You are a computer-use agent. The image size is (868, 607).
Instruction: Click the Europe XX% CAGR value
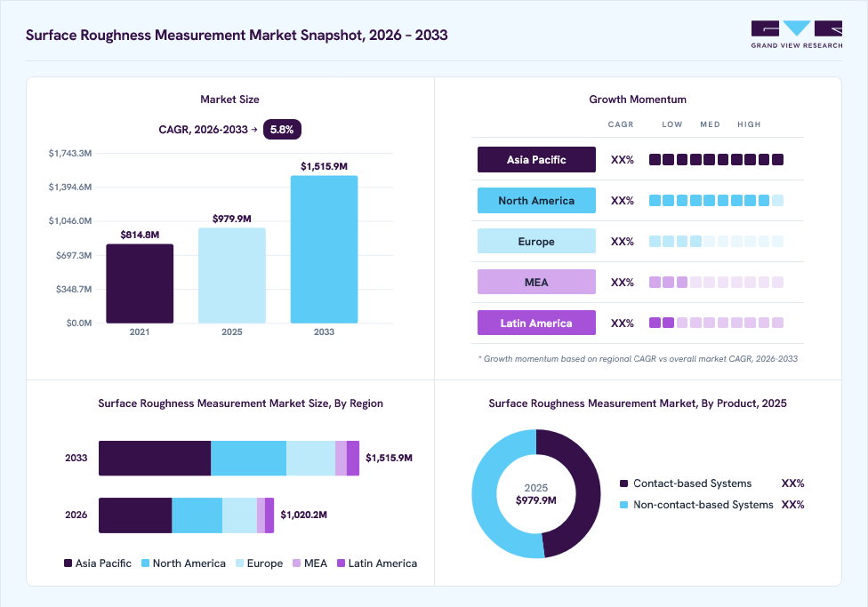pos(623,242)
